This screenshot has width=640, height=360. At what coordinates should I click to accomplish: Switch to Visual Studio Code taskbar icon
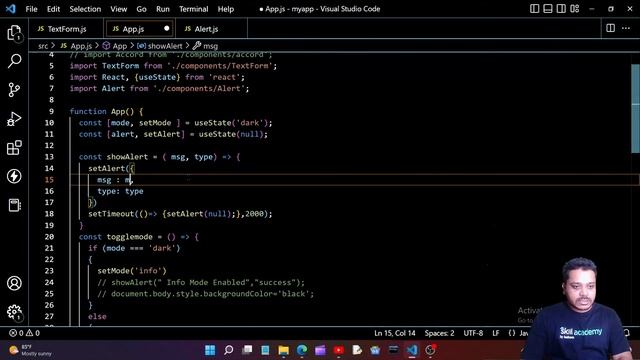[412, 350]
